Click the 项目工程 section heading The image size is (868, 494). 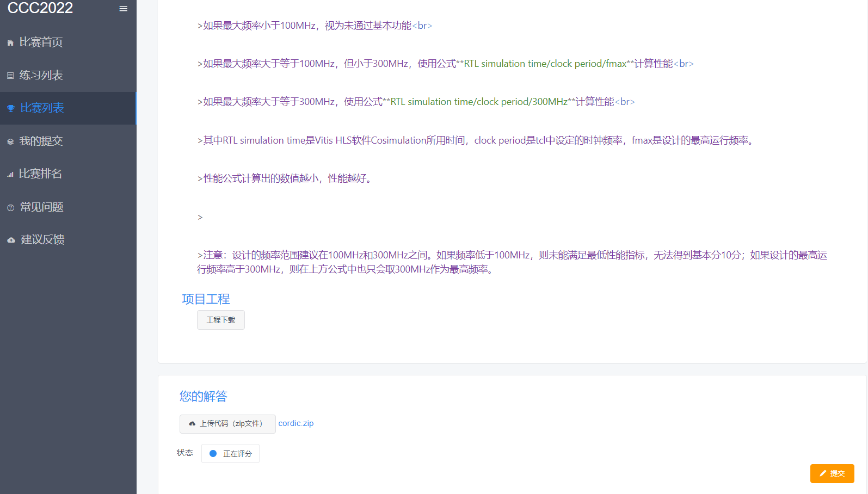pos(206,299)
